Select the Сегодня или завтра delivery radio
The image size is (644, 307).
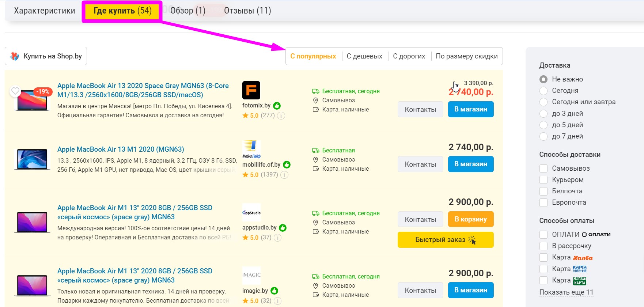[x=543, y=102]
